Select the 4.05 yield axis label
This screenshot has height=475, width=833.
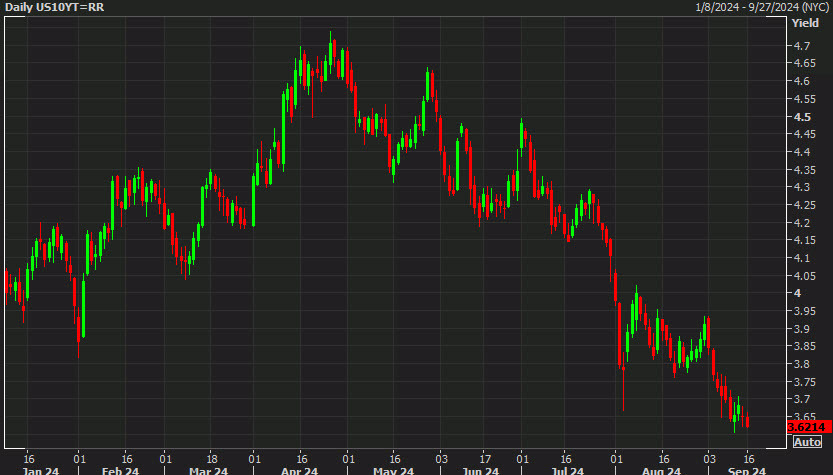(805, 276)
